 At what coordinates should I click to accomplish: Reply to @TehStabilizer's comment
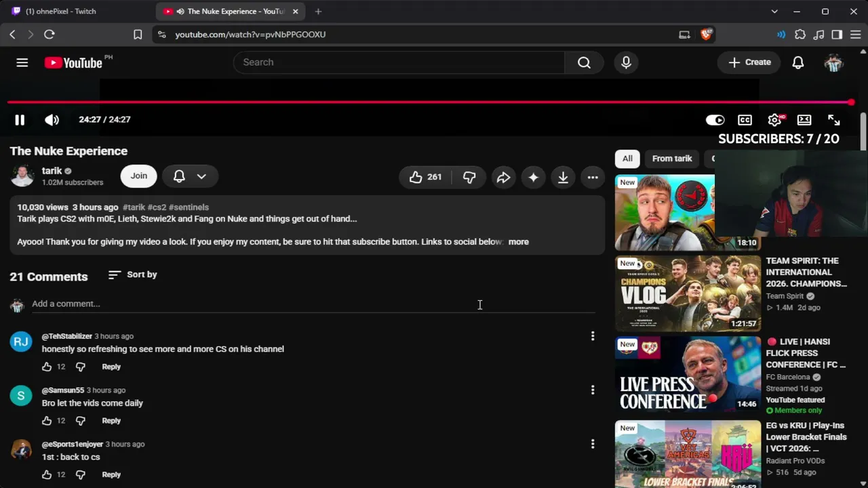tap(111, 367)
